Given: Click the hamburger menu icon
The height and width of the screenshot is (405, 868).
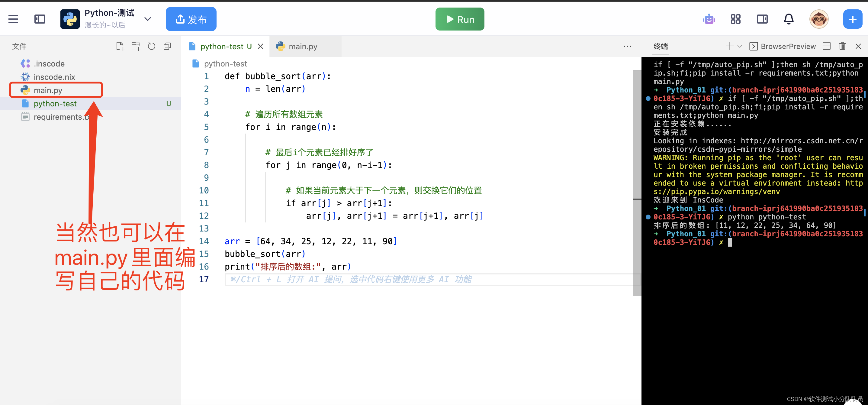Looking at the screenshot, I should click(x=13, y=19).
